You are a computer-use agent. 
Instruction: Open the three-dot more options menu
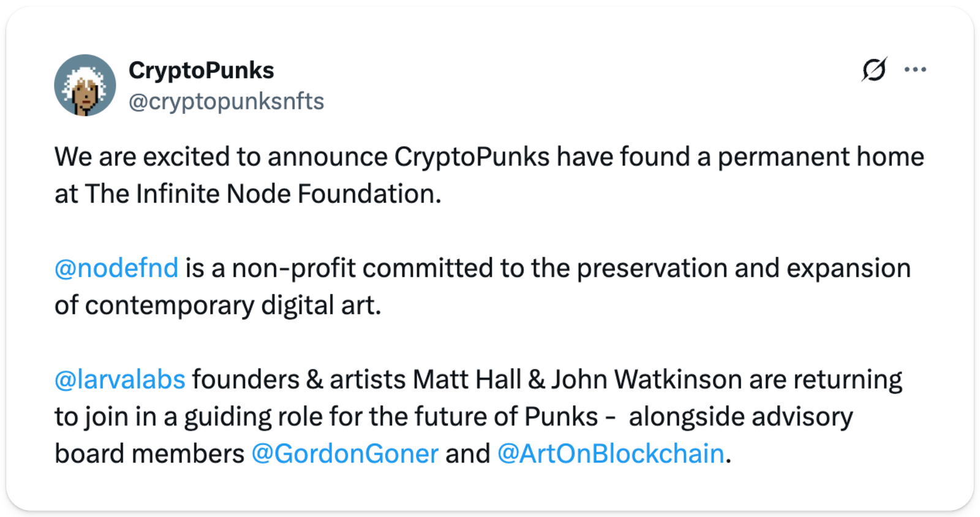[915, 70]
